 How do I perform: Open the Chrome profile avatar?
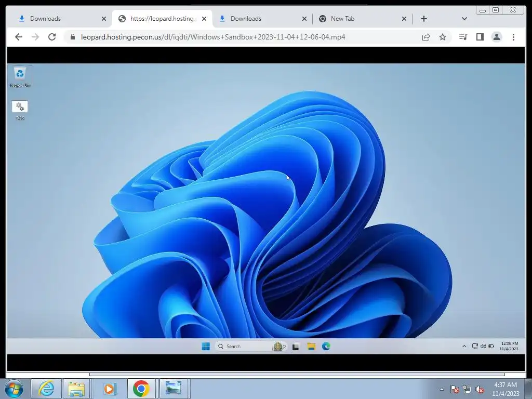pyautogui.click(x=497, y=37)
